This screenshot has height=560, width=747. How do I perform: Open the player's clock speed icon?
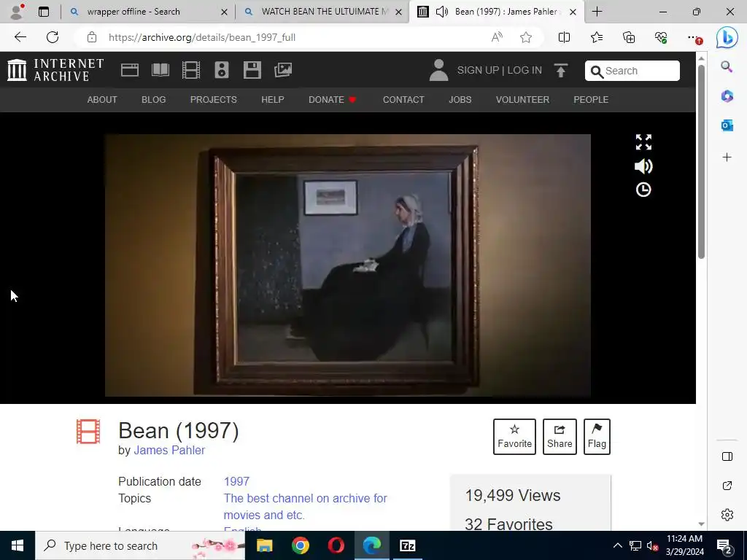pos(643,190)
